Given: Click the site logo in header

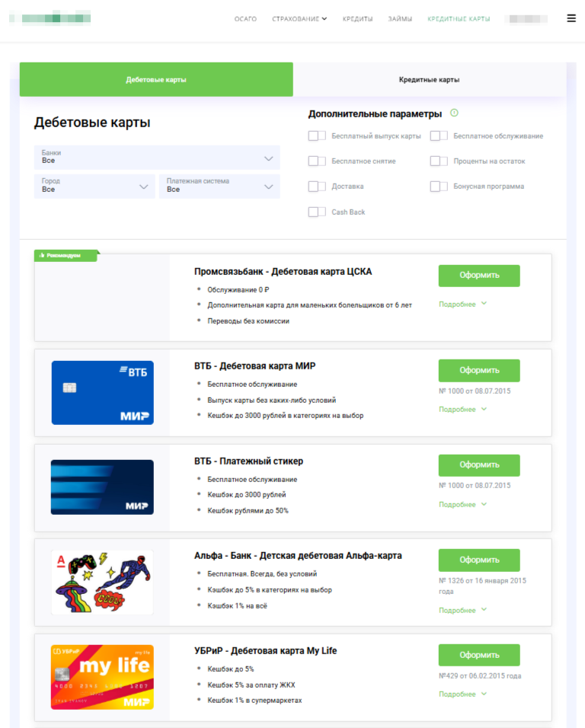Looking at the screenshot, I should click(50, 18).
